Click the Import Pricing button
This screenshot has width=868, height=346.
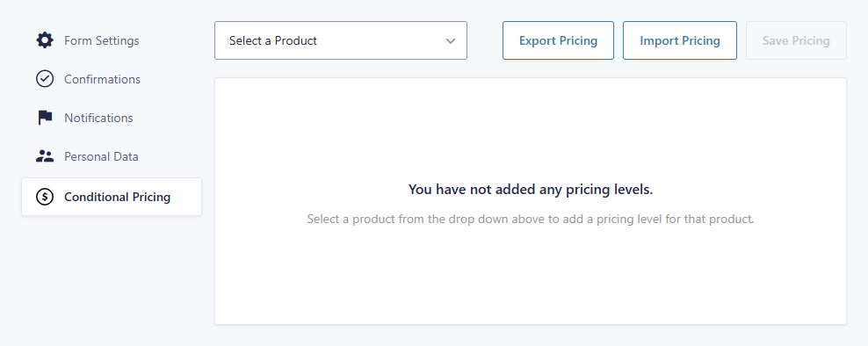(x=680, y=40)
